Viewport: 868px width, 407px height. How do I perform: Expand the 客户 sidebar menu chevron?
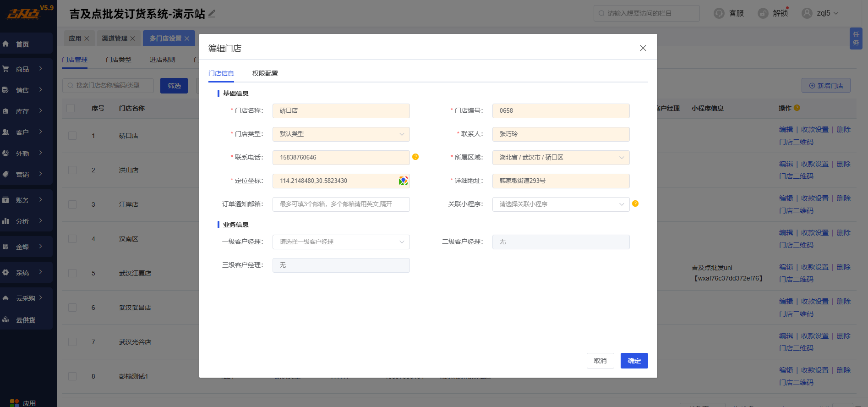tap(41, 132)
